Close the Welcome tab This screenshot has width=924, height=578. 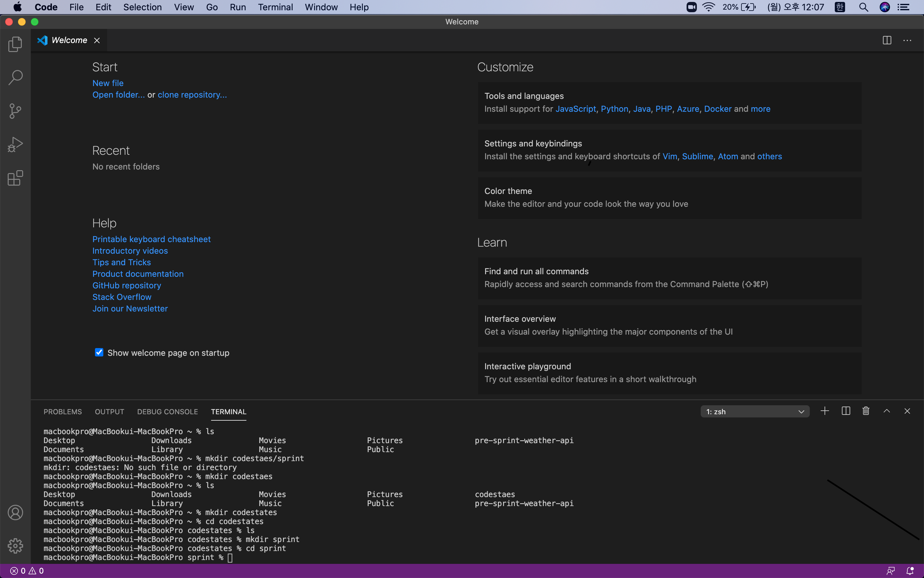tap(97, 40)
